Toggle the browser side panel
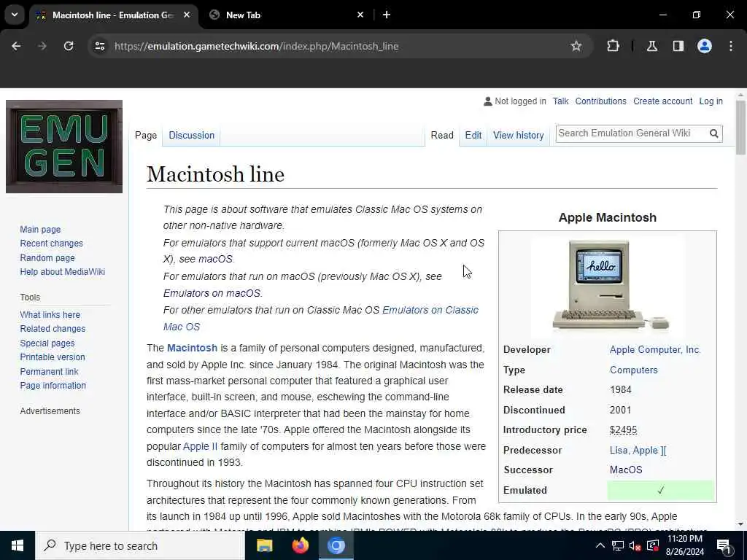Image resolution: width=747 pixels, height=560 pixels. point(678,46)
